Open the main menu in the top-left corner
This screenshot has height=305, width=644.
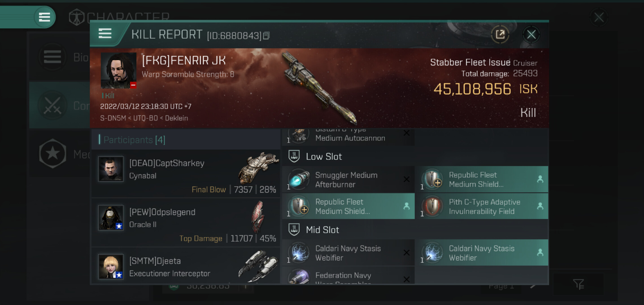[x=44, y=17]
